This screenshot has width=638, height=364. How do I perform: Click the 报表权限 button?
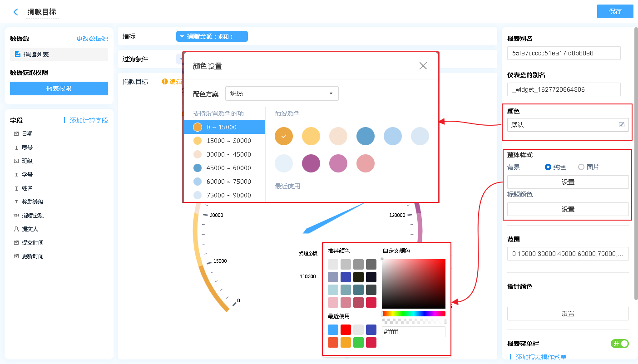pyautogui.click(x=59, y=89)
